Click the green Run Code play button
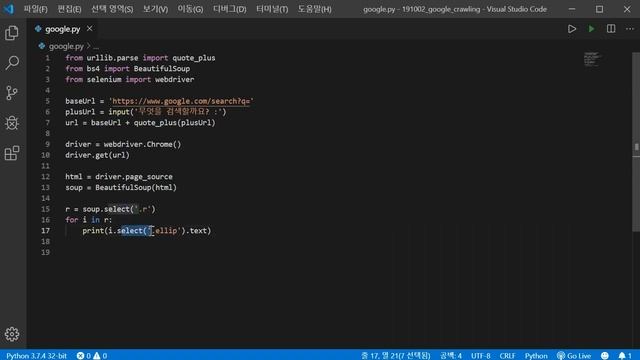 coord(591,29)
